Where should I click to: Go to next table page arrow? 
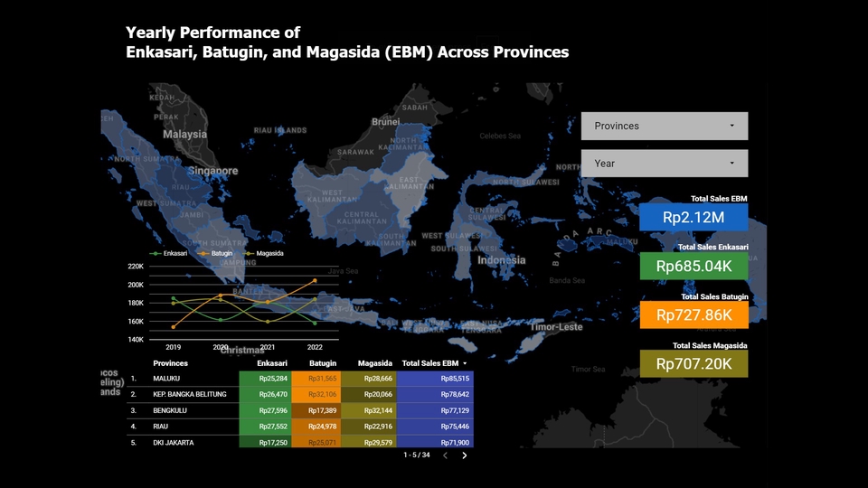click(465, 455)
